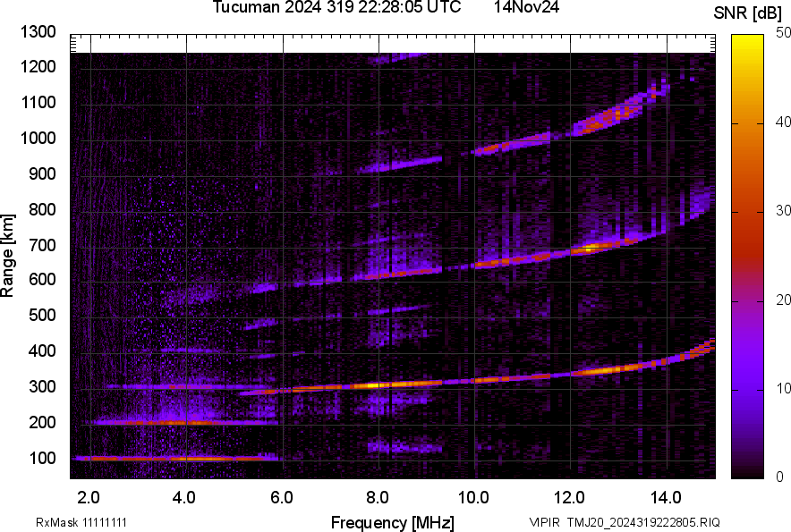Click range tick label '400'
The height and width of the screenshot is (532, 791).
42,350
